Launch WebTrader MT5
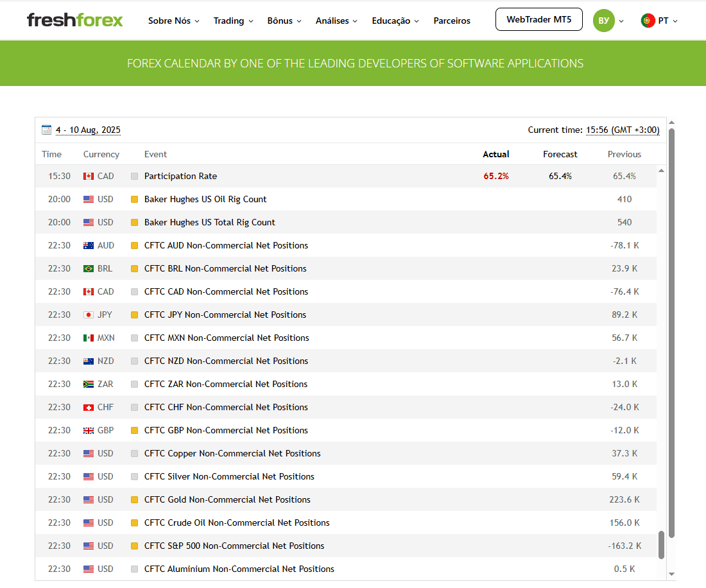Viewport: 706px width, 588px height. click(x=539, y=19)
